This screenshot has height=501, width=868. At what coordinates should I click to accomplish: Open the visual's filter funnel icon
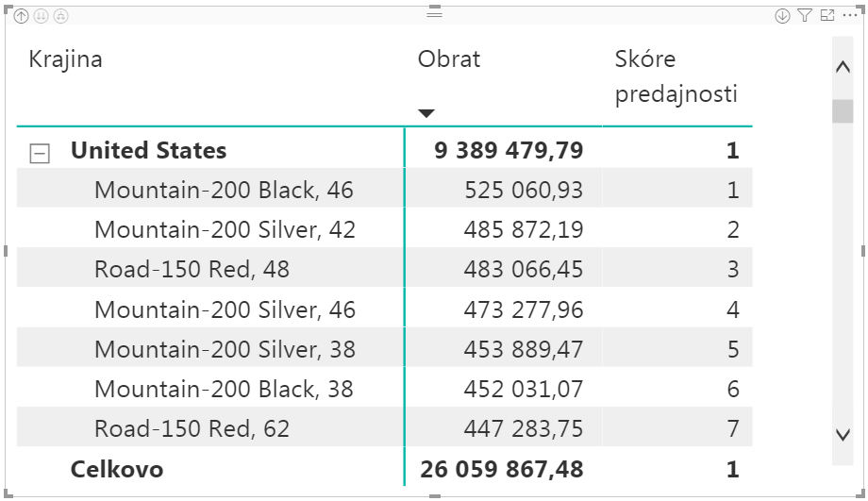804,15
